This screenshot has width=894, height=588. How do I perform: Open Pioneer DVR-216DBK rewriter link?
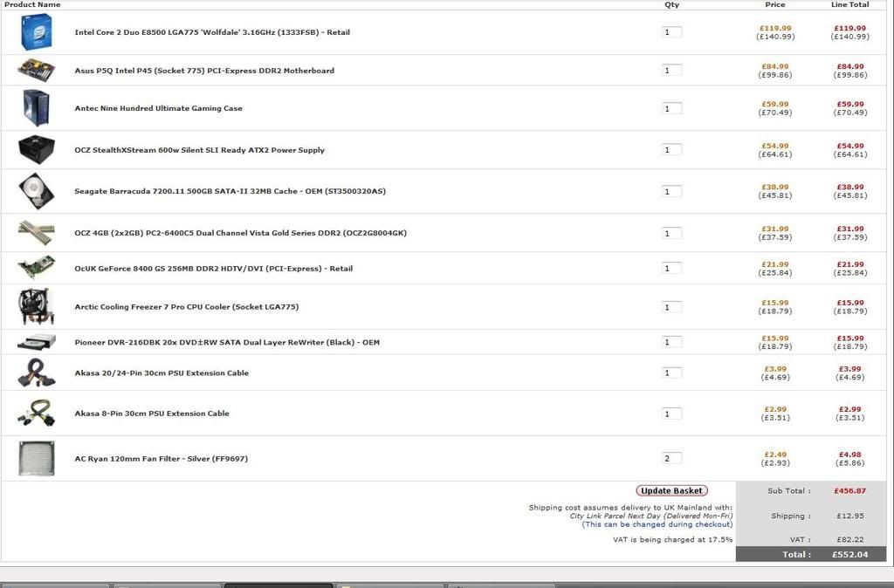227,343
